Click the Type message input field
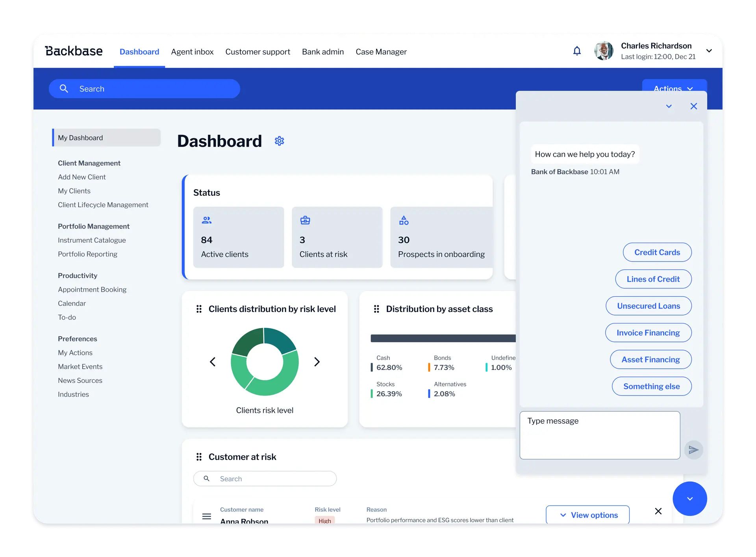Screen dimensions: 756x557 [599, 435]
